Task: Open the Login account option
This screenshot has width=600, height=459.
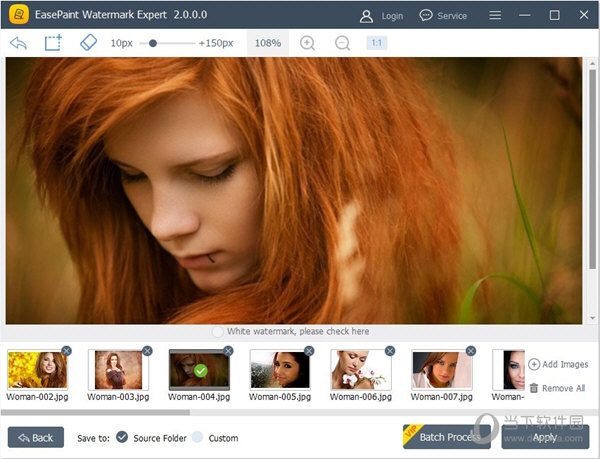Action: pos(381,16)
